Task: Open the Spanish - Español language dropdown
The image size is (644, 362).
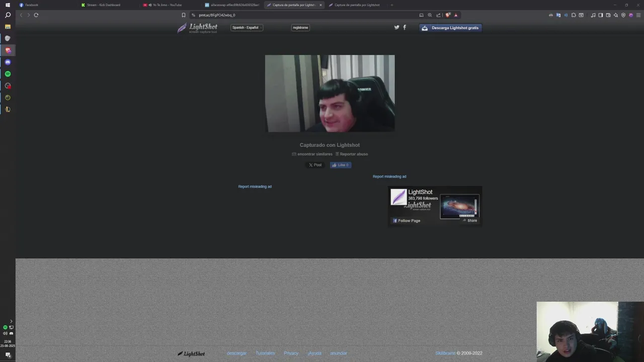Action: click(247, 28)
